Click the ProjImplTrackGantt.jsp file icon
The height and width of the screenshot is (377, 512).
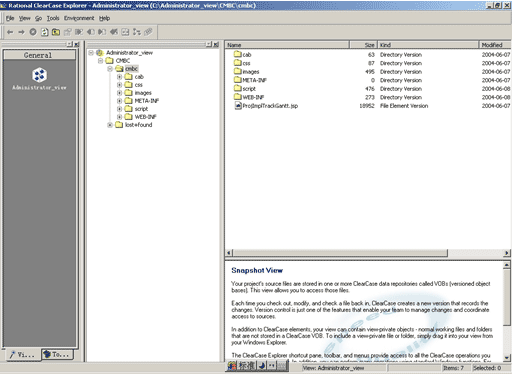pyautogui.click(x=238, y=106)
